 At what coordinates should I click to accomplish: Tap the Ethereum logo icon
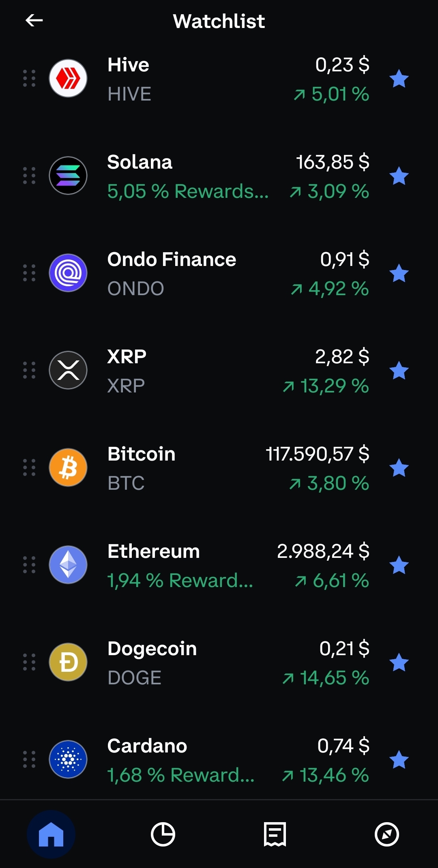[x=68, y=565]
